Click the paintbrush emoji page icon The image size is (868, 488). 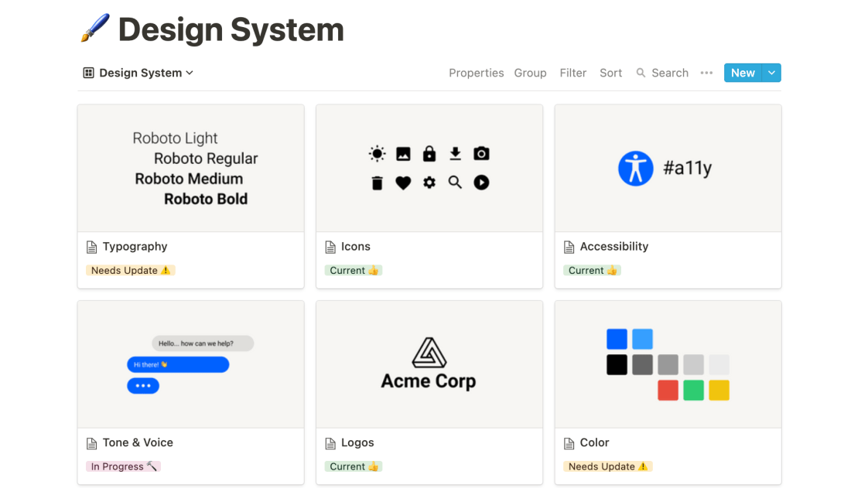[x=95, y=29]
